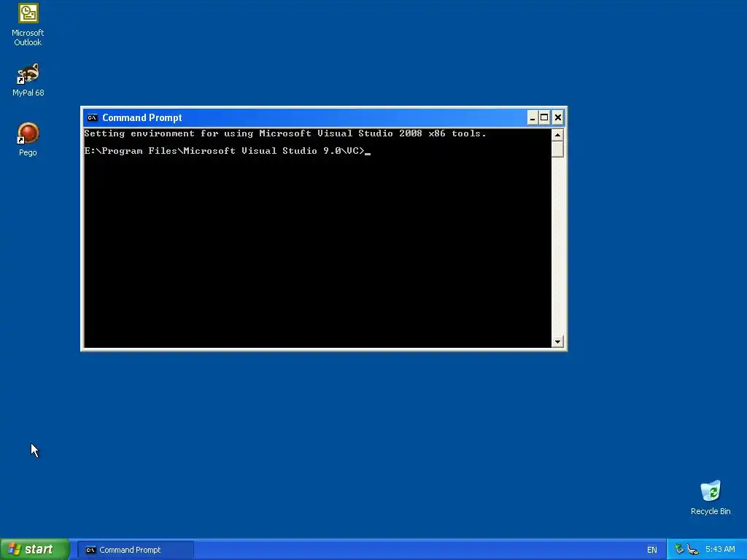Screen dimensions: 747x560
Task: Click the scrollbar down arrow
Action: 557,341
